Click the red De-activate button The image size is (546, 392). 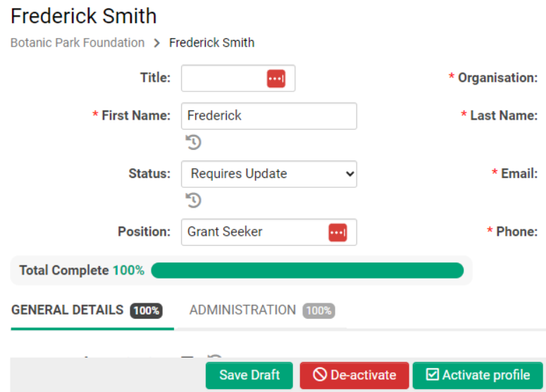pos(354,375)
